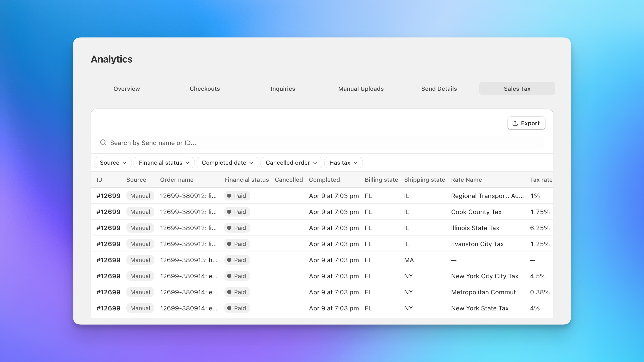Click the Paid badge for order 12699-380913
The width and height of the screenshot is (644, 362).
237,260
